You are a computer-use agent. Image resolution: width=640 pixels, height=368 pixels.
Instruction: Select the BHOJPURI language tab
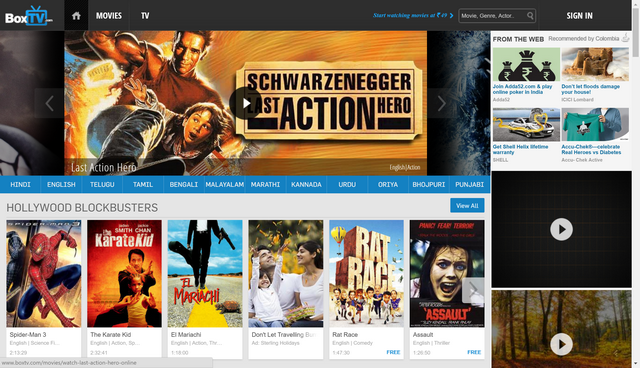click(429, 184)
